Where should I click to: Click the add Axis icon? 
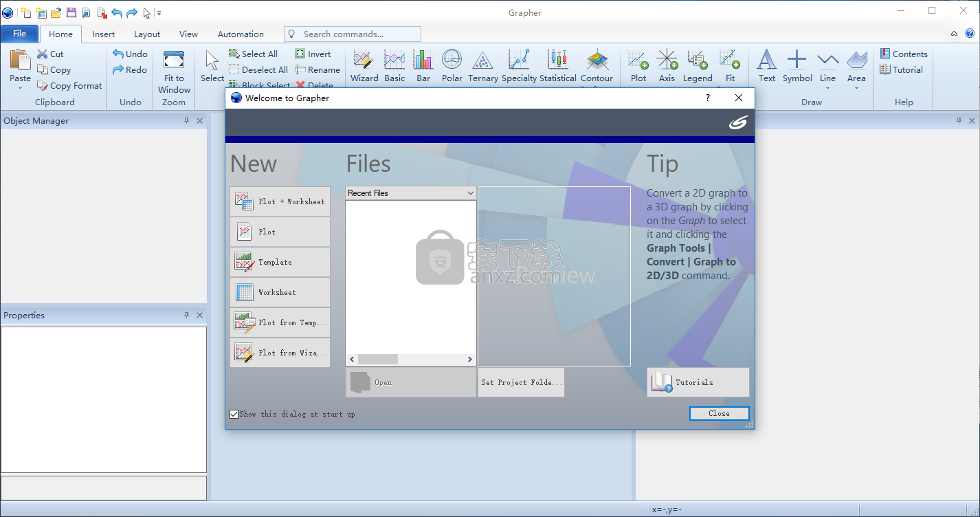667,60
